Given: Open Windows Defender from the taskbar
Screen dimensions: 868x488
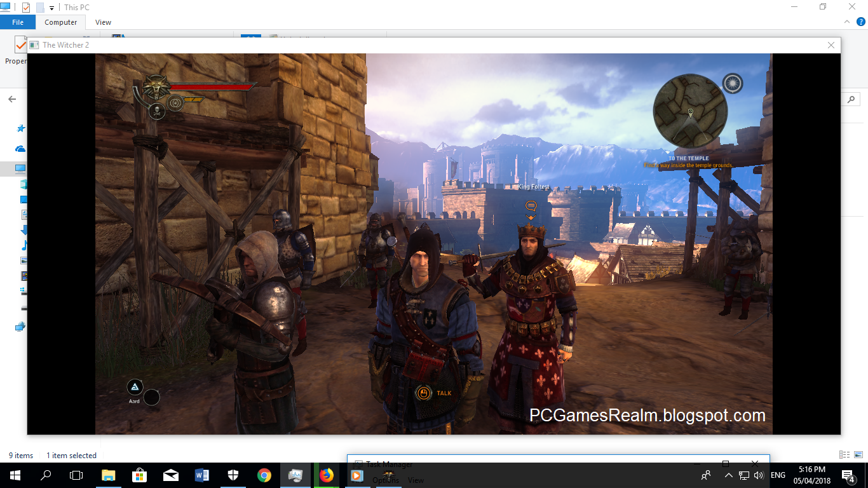Looking at the screenshot, I should [233, 475].
